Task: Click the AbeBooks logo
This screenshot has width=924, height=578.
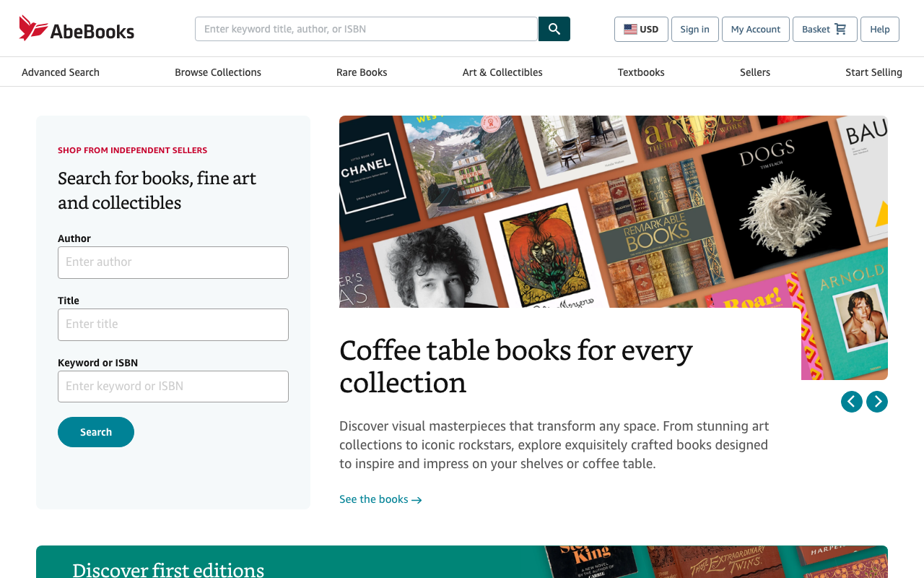Action: coord(77,29)
